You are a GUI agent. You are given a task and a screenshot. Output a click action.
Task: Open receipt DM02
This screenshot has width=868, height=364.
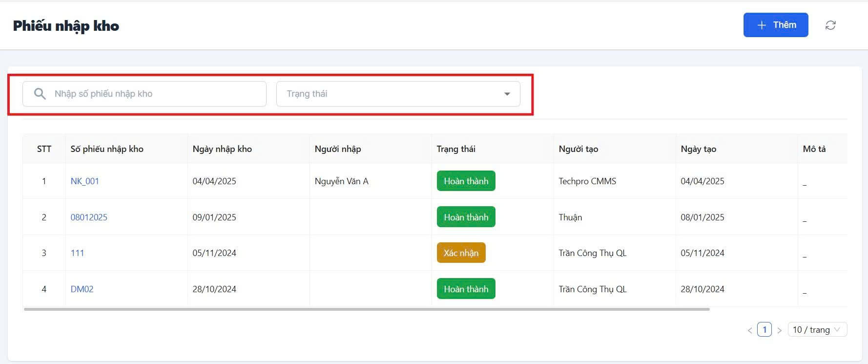[82, 289]
